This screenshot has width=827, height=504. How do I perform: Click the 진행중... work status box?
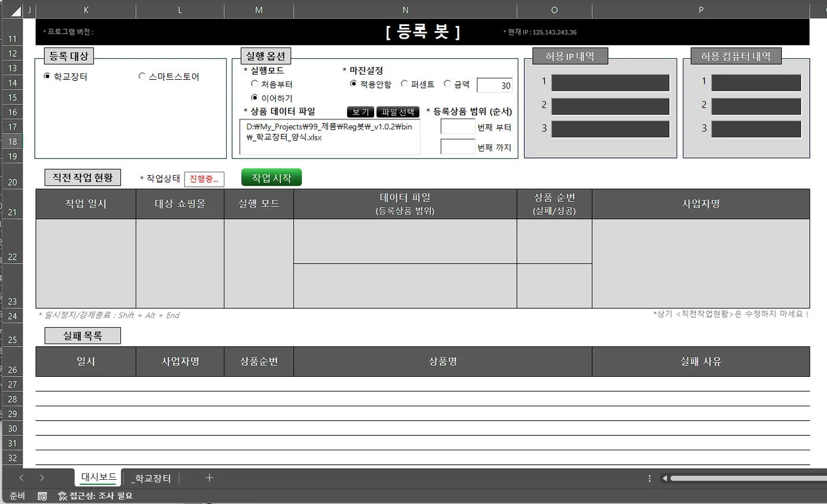[x=204, y=179]
